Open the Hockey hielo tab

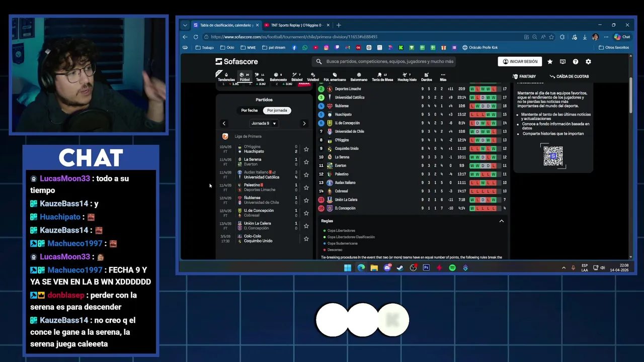click(x=407, y=77)
